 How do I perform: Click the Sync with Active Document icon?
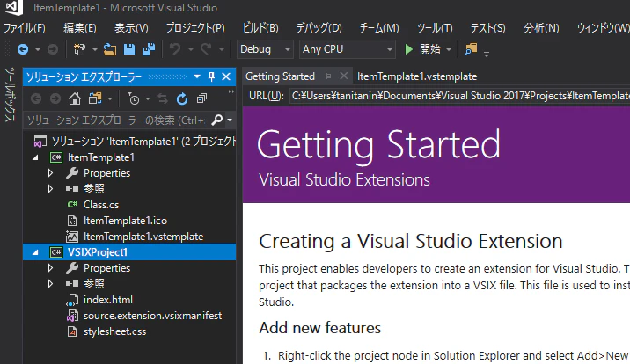pos(163,98)
